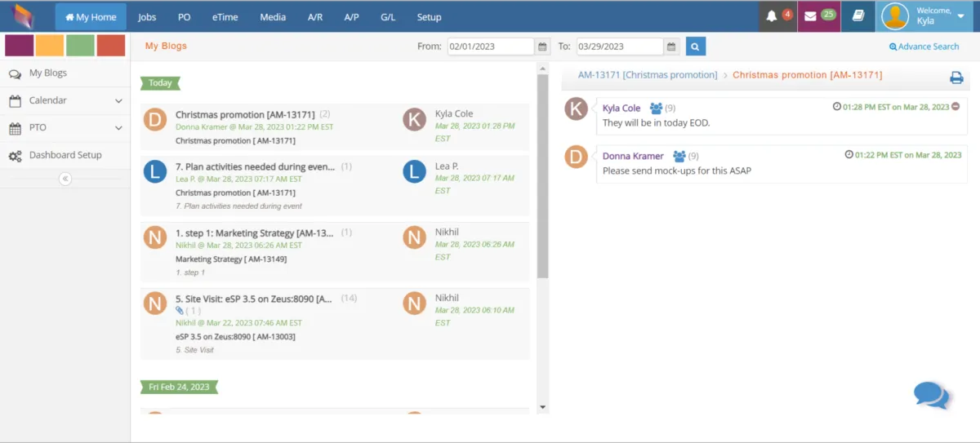Select the red color swatch
The image size is (980, 443).
[x=110, y=46]
